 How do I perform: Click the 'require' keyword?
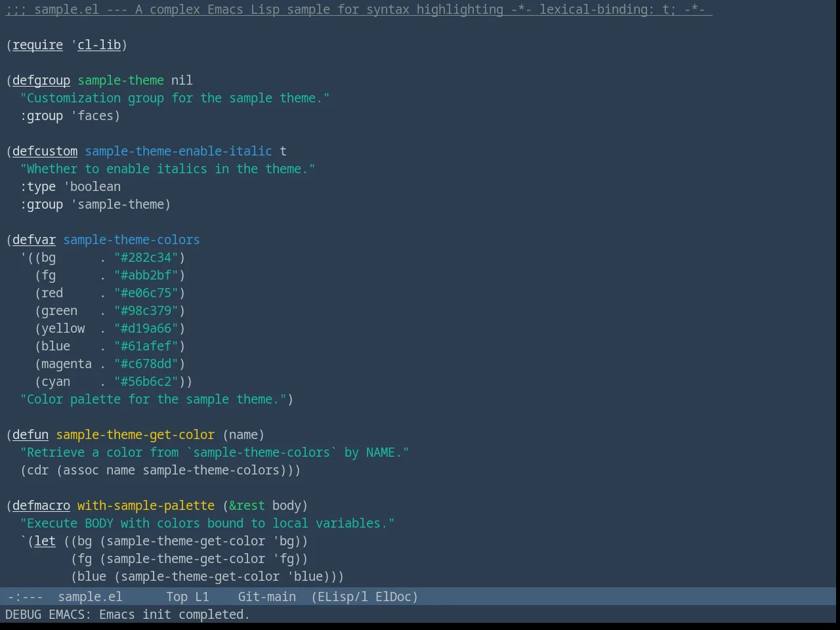(x=37, y=45)
